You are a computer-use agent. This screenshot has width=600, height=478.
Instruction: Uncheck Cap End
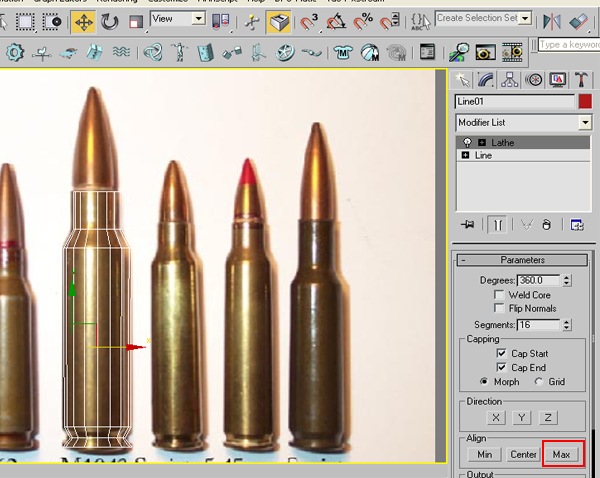pyautogui.click(x=501, y=367)
